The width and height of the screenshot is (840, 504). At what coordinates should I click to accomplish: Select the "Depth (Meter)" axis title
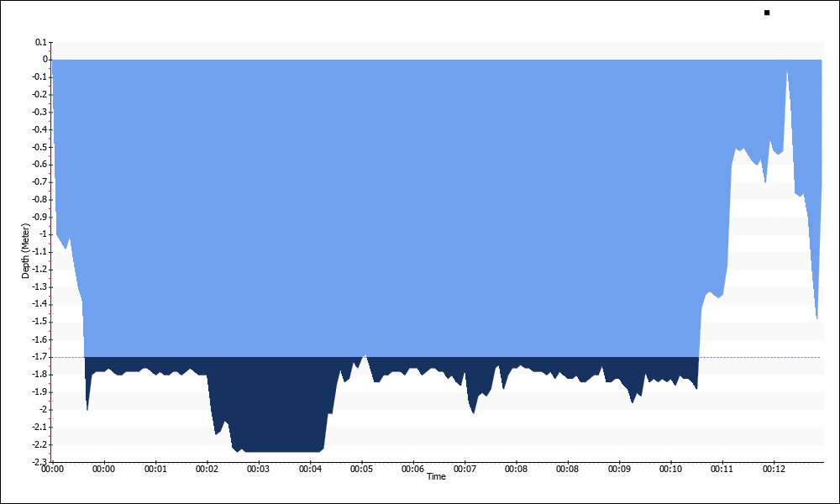[x=25, y=250]
